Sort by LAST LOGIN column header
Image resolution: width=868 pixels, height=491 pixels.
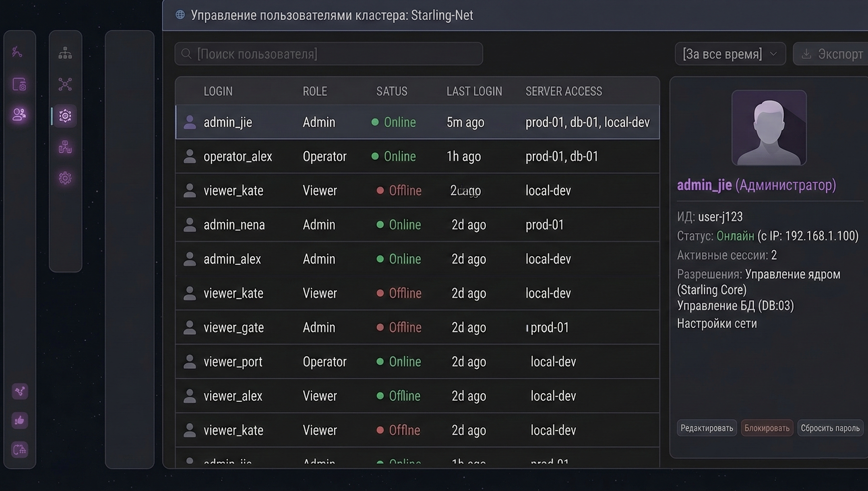click(x=474, y=91)
